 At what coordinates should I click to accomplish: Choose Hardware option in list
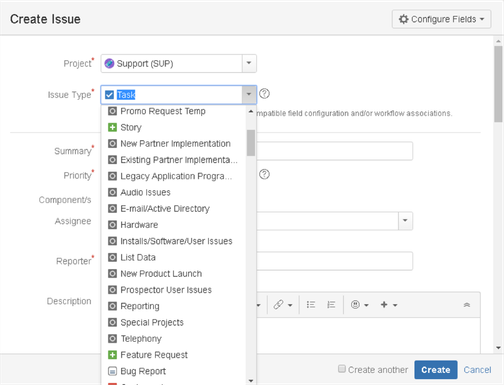point(173,225)
